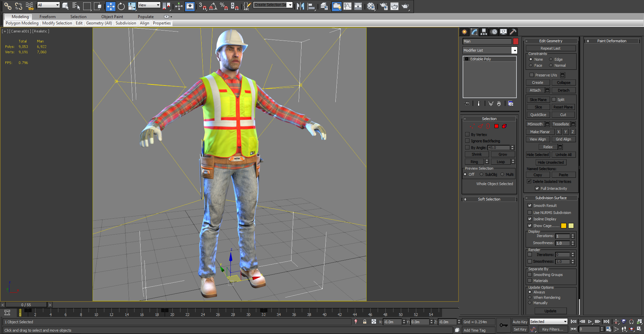
Task: Open the Motion panel tab
Action: click(x=494, y=32)
